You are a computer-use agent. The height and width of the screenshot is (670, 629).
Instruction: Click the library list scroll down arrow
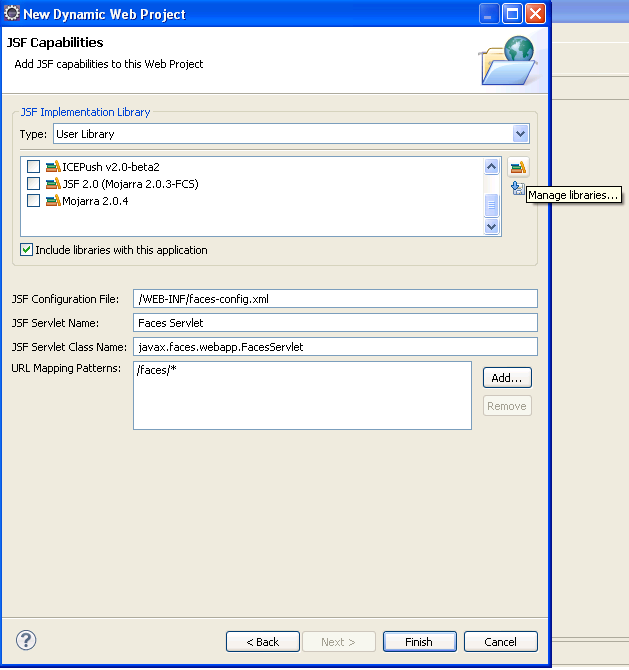pos(491,226)
